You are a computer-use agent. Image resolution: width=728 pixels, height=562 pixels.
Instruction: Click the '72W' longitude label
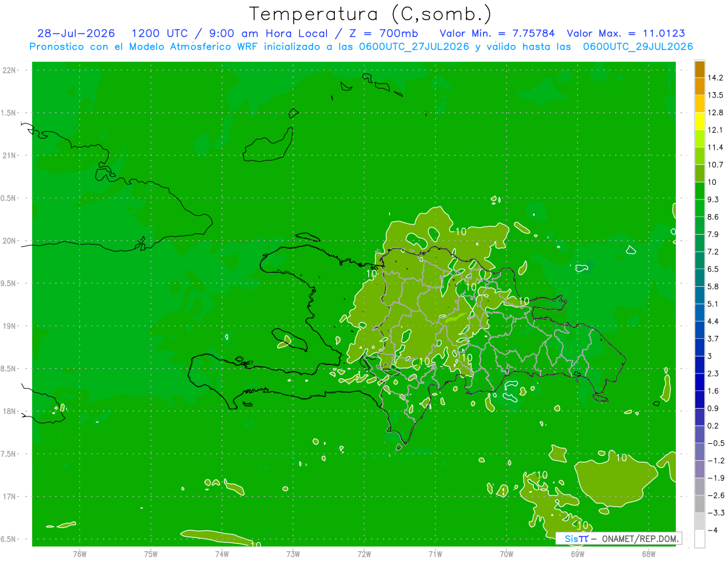click(364, 554)
